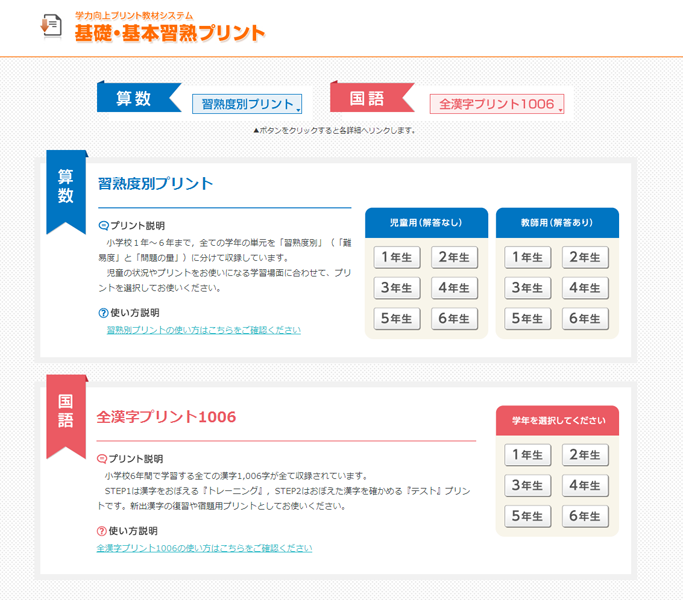
Task: Pick 5年生 in the 全漢字プリント grade panel
Action: [x=527, y=516]
